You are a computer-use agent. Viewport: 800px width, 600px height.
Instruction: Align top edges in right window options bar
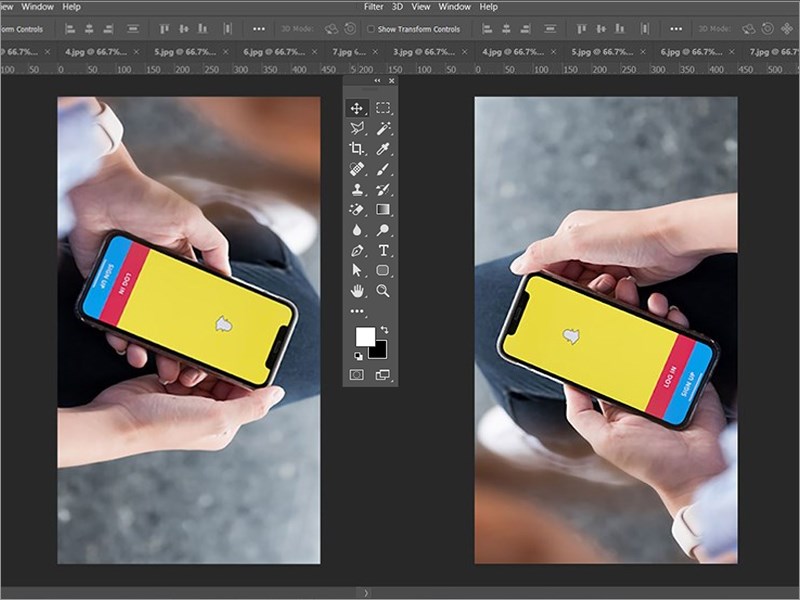pyautogui.click(x=581, y=29)
